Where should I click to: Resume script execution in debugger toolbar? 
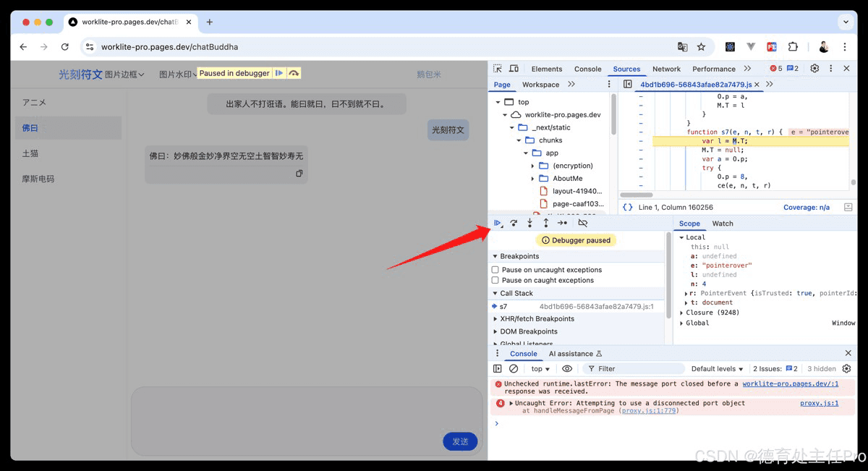click(x=498, y=223)
